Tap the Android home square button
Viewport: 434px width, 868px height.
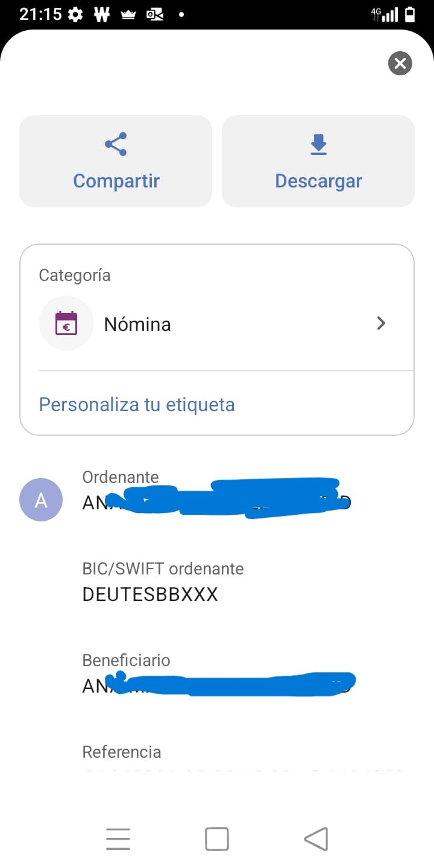click(x=217, y=839)
